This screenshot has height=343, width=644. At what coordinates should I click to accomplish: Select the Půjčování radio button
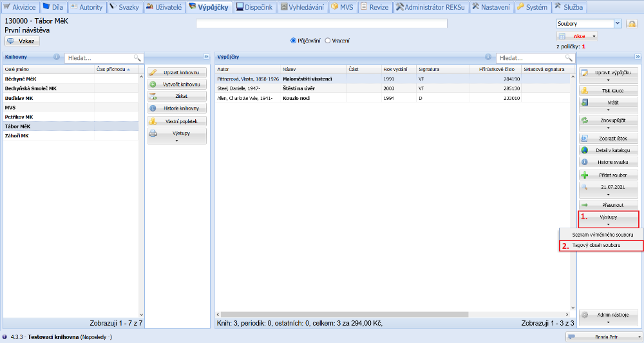click(294, 40)
